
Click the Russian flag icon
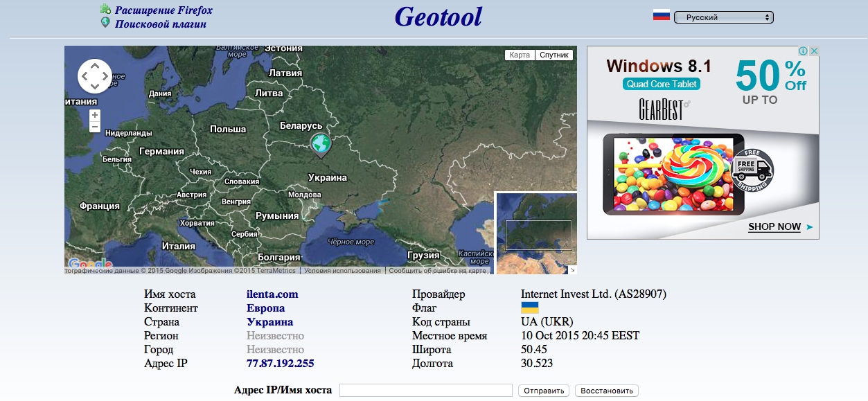(x=661, y=15)
